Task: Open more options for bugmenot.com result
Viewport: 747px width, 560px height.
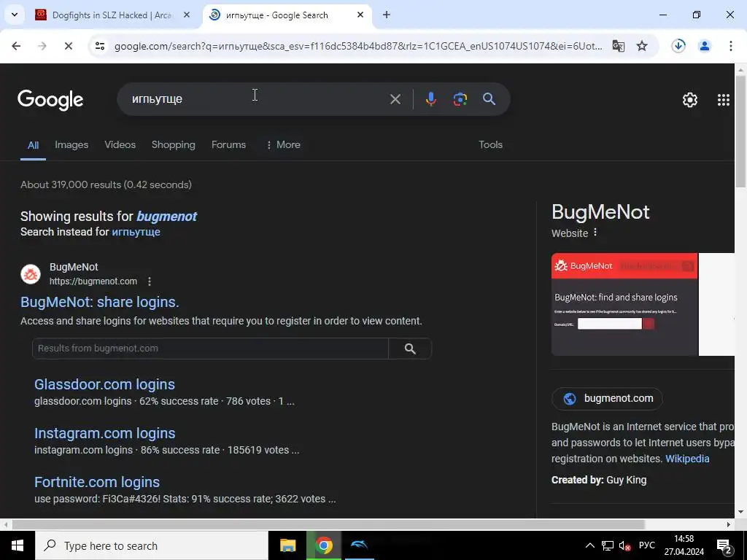Action: pyautogui.click(x=150, y=281)
